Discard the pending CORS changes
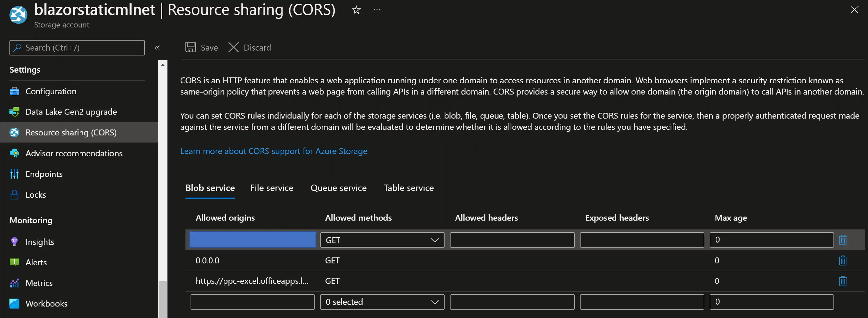Screen dimensions: 868x318 (249, 47)
